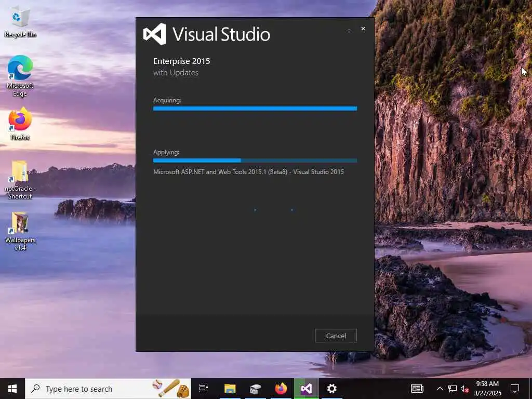Open Task View from taskbar
This screenshot has height=399, width=532.
pos(204,389)
